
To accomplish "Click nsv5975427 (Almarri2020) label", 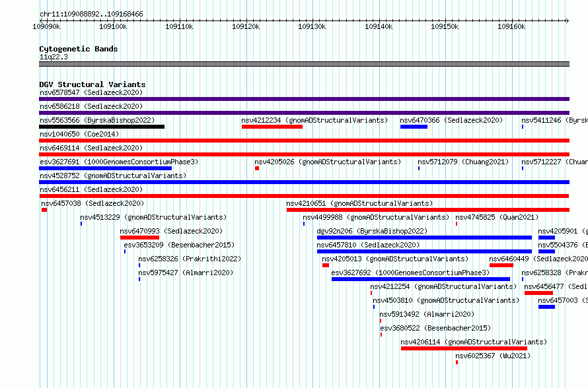I will tap(186, 273).
